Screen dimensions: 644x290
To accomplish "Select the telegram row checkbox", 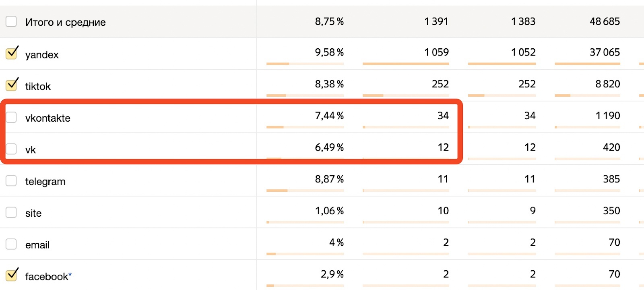I will click(11, 181).
